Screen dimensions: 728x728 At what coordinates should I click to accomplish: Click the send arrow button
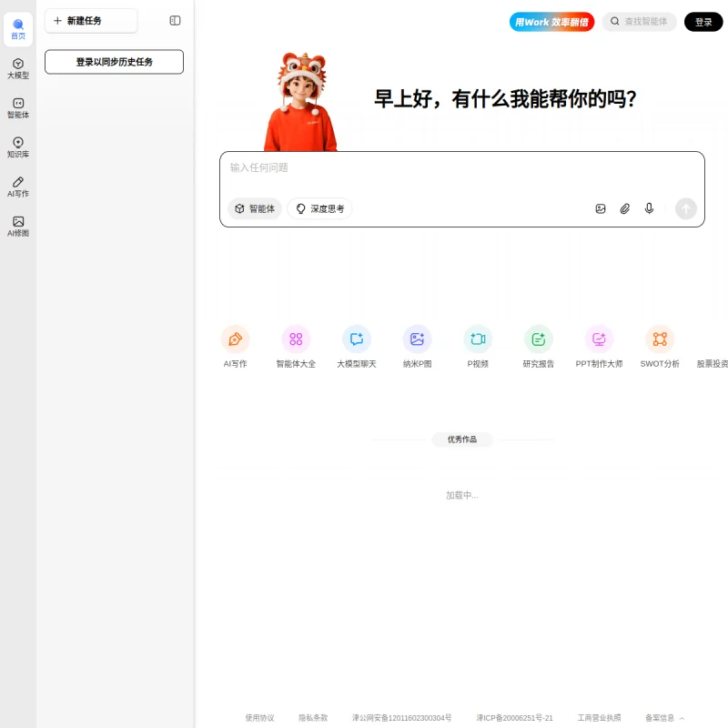point(686,208)
